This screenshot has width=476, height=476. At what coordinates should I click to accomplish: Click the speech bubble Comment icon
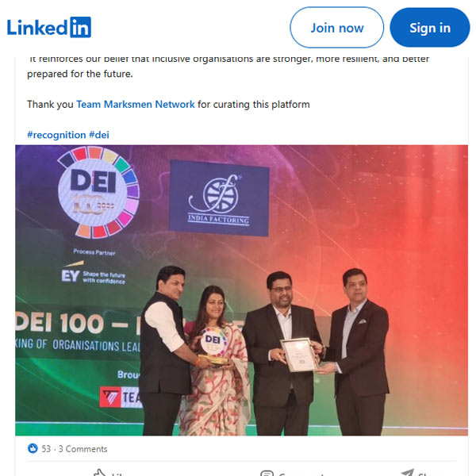click(267, 473)
